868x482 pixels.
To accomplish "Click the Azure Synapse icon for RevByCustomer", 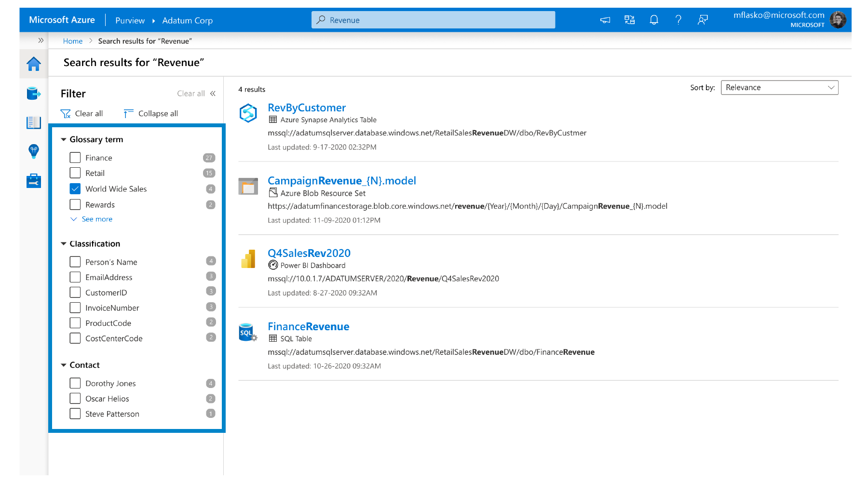I will [248, 113].
